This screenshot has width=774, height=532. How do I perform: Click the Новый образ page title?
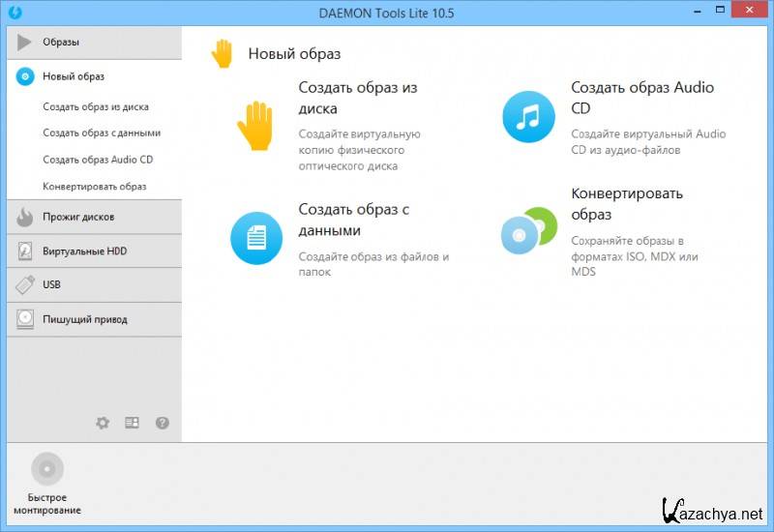(x=294, y=54)
